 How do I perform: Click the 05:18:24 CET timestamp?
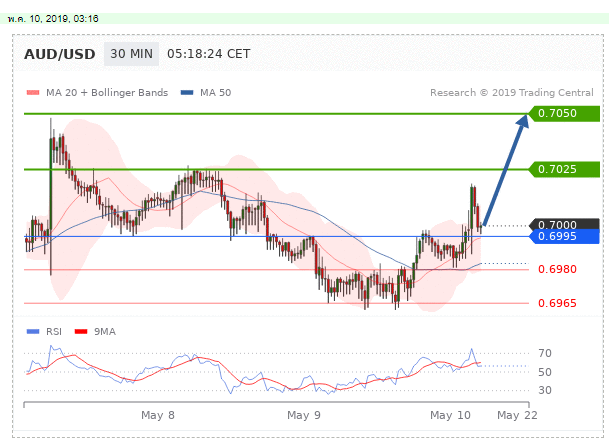tap(209, 54)
